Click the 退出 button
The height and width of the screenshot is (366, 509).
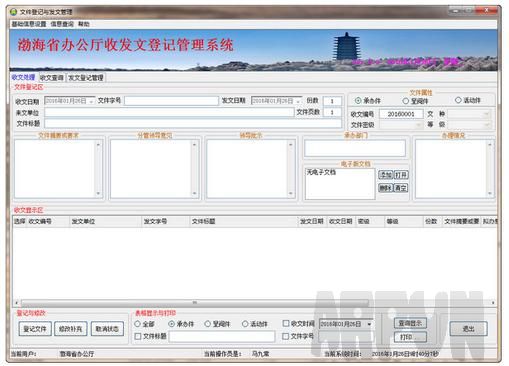[468, 329]
